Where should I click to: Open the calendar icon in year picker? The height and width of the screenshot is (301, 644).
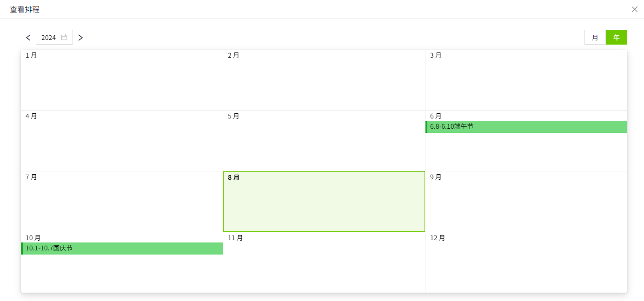point(64,37)
